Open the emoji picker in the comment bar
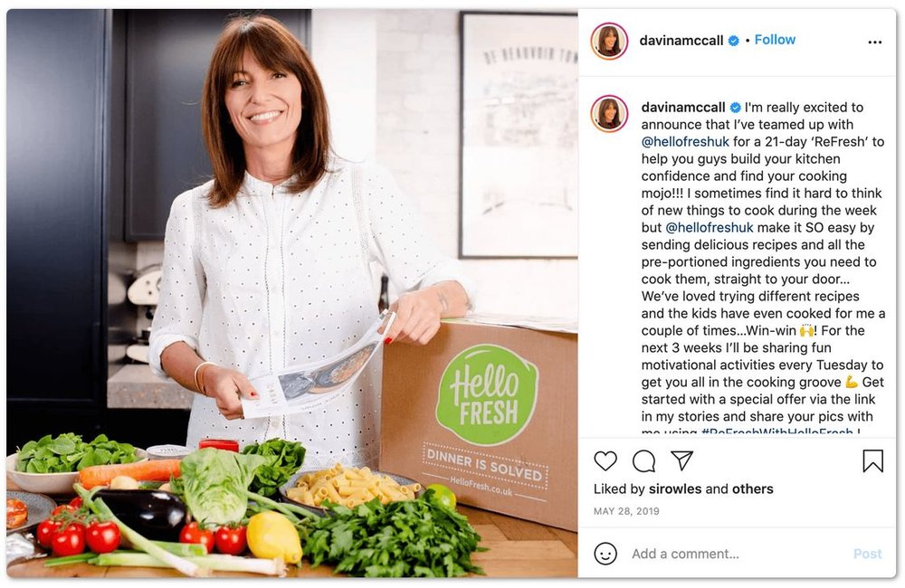The image size is (905, 588). click(604, 554)
